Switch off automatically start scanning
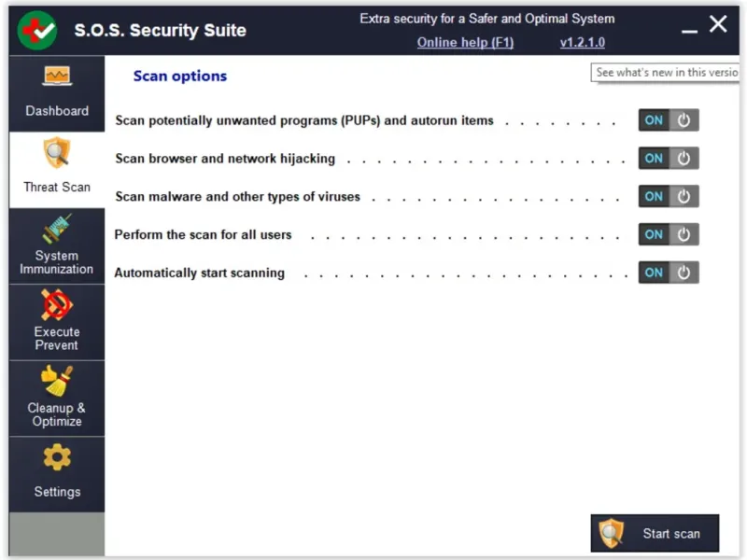Viewport: 747px width, 560px height. (669, 273)
